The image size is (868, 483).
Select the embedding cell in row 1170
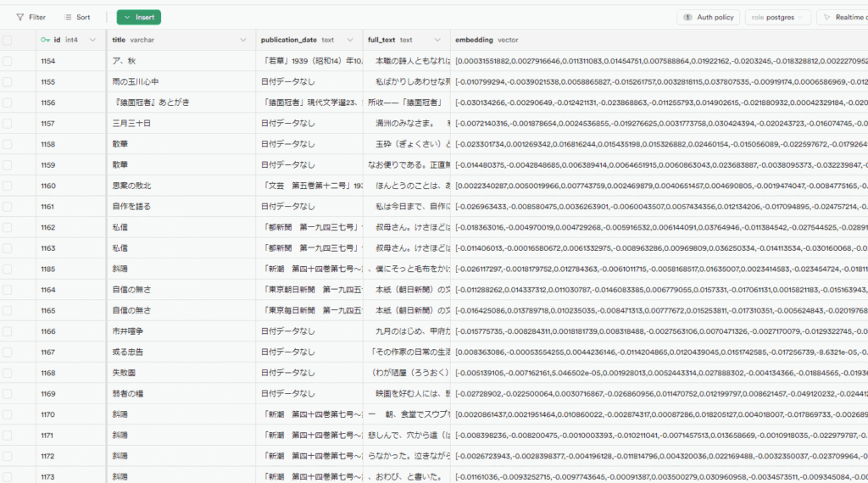click(659, 414)
